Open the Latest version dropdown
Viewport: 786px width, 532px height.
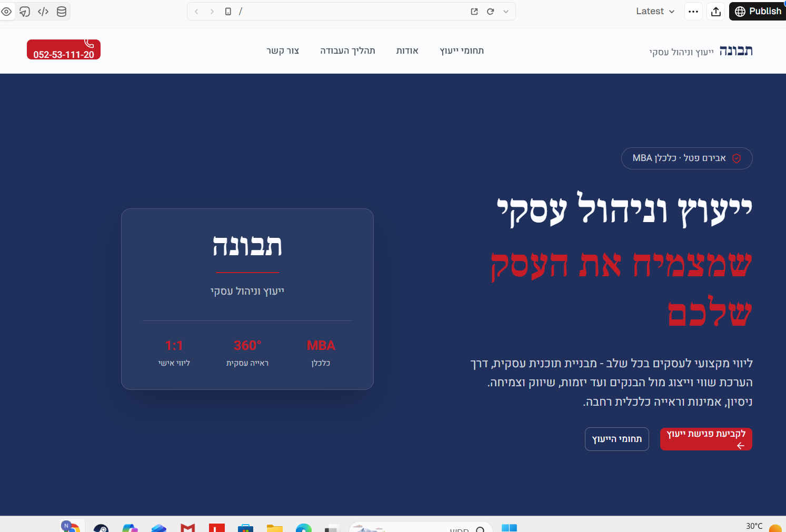(655, 11)
